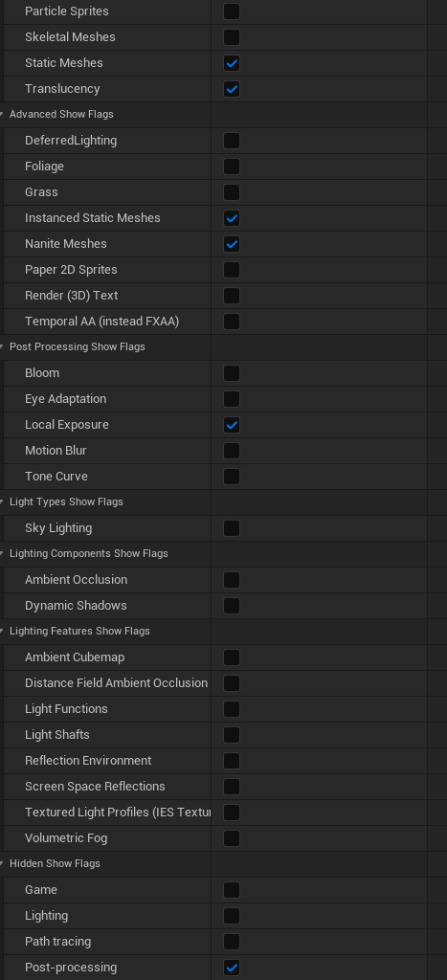The image size is (447, 980).
Task: Uncheck the Post-processing hidden flag
Action: [232, 968]
